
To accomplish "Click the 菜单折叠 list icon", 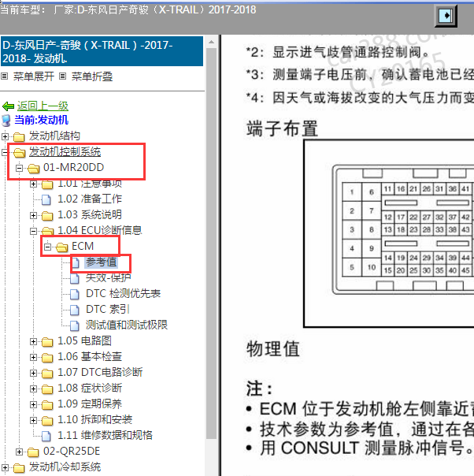I will (62, 76).
